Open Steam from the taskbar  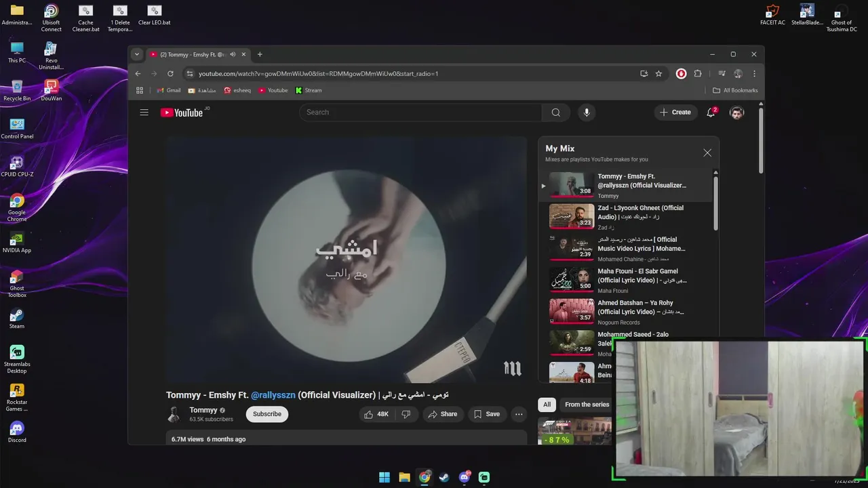pyautogui.click(x=444, y=477)
